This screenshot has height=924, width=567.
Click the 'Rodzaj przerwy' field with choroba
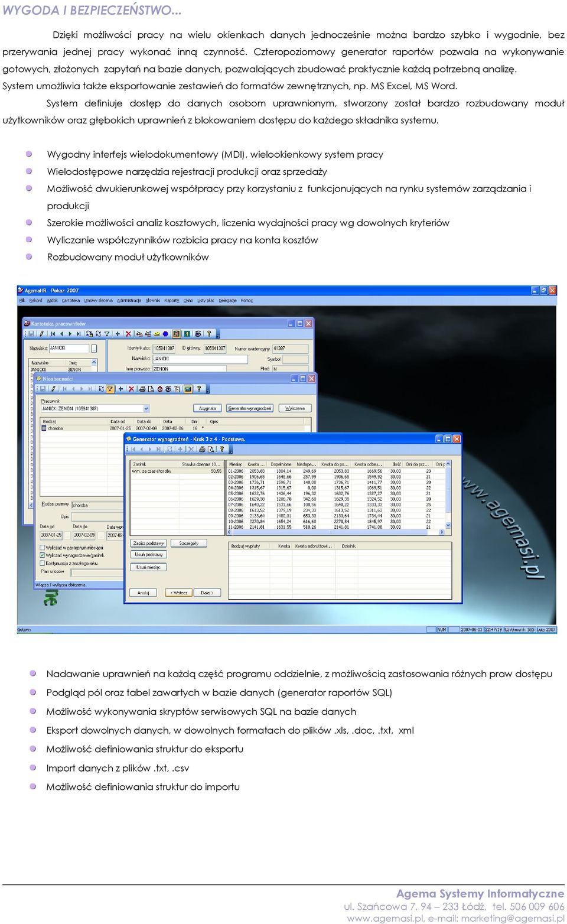pyautogui.click(x=97, y=505)
